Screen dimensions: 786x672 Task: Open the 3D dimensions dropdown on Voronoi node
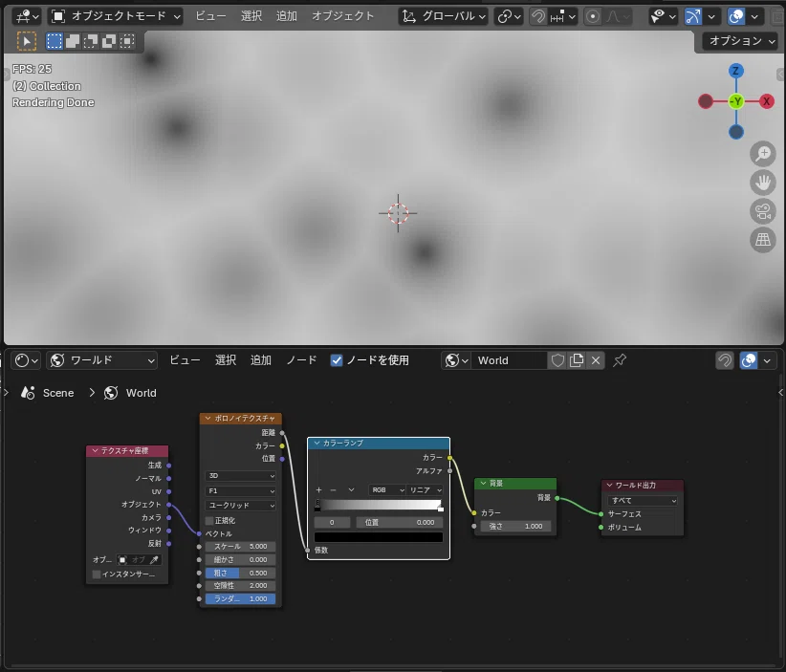click(241, 476)
